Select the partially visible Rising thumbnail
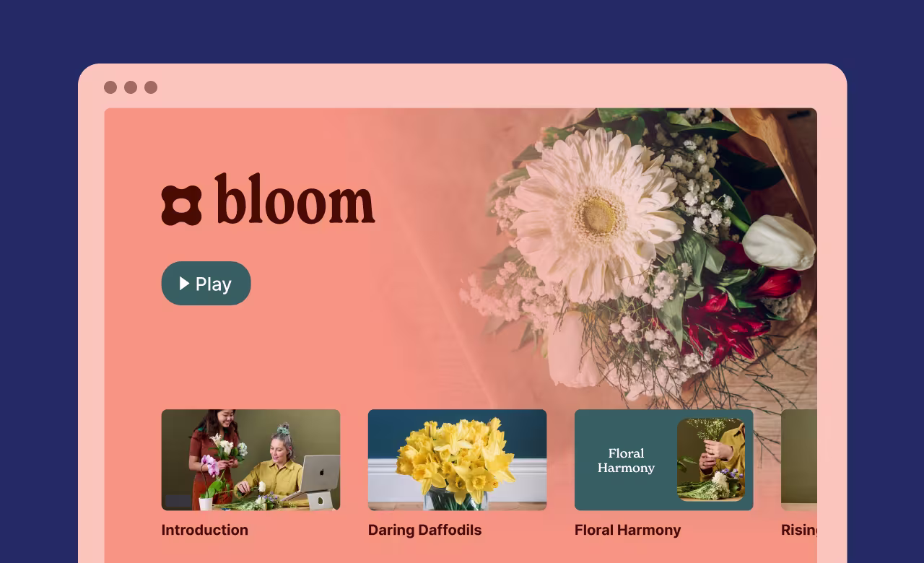This screenshot has height=563, width=924. tap(799, 460)
